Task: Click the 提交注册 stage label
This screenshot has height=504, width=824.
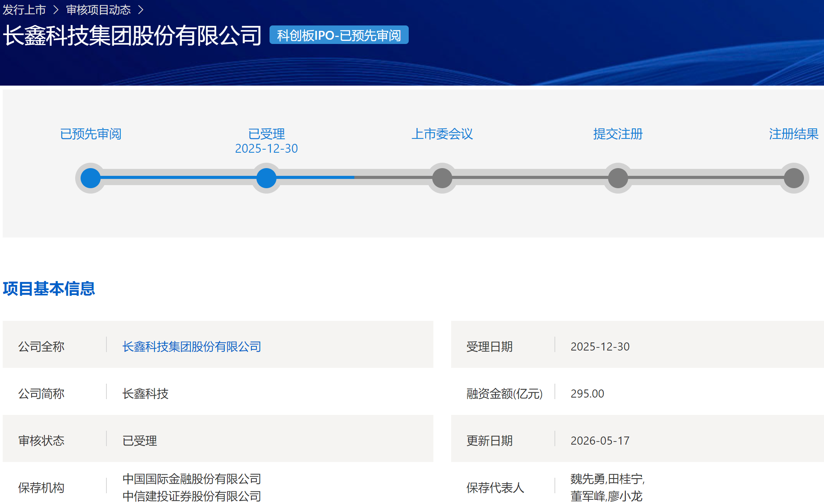Action: pos(618,134)
